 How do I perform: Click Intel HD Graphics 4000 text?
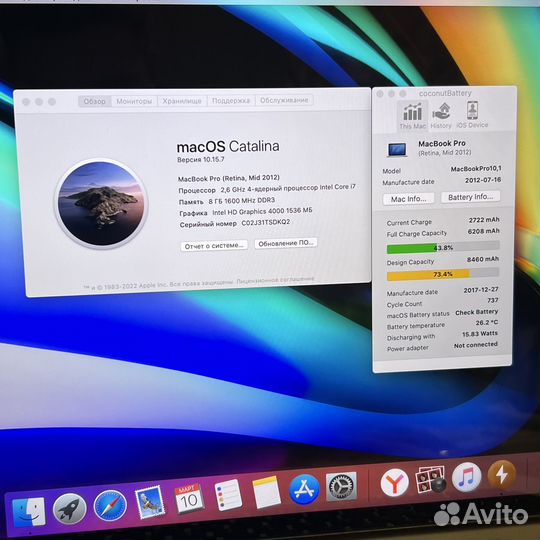point(262,211)
